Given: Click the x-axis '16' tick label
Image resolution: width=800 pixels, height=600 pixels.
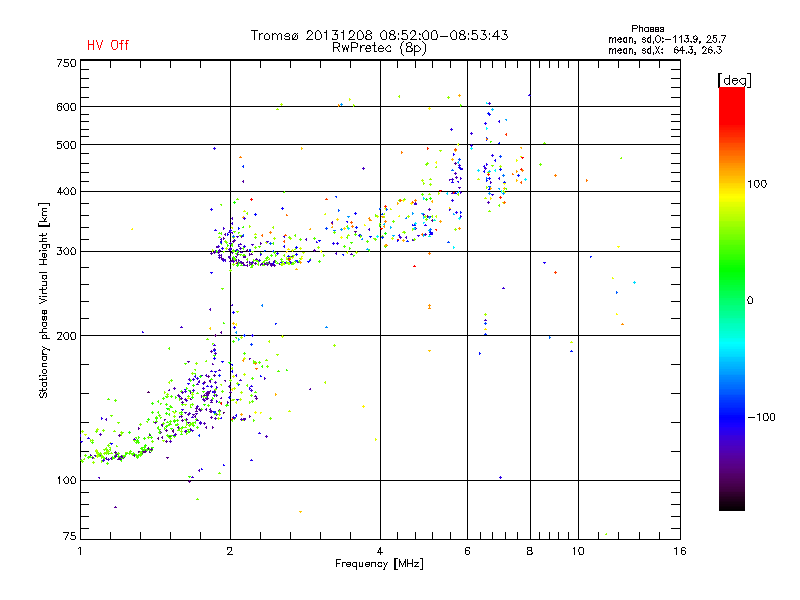Looking at the screenshot, I should pyautogui.click(x=680, y=551).
